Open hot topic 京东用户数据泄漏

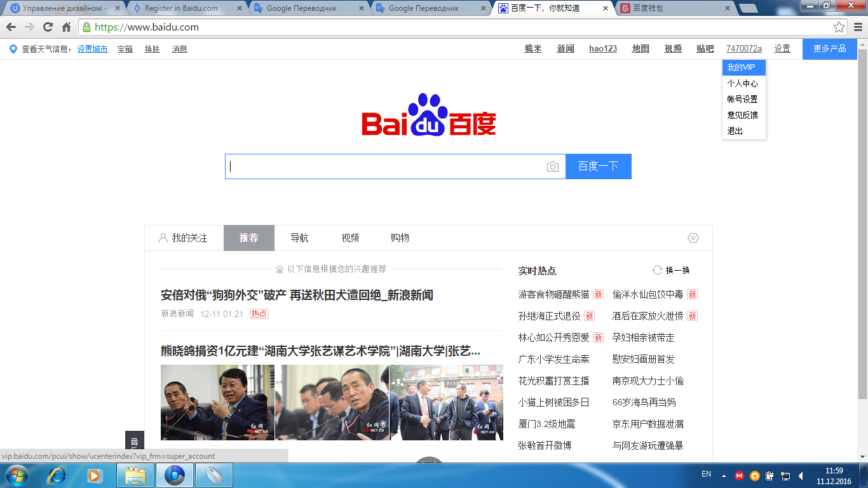(648, 424)
